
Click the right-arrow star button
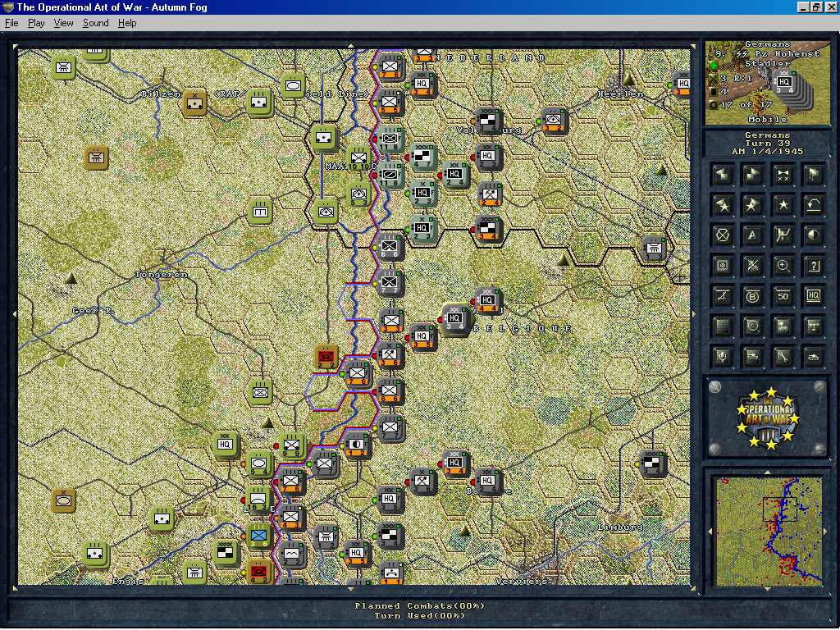[x=753, y=205]
